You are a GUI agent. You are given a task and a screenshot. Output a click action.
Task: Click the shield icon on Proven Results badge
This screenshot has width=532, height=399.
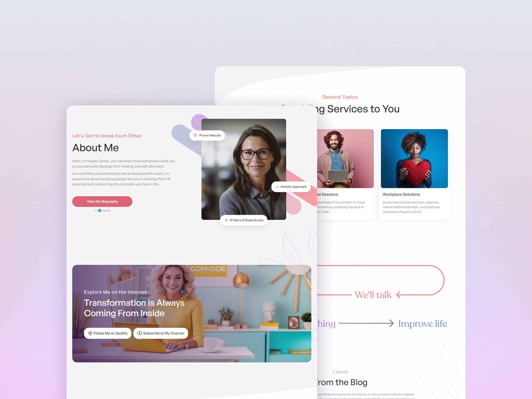(x=196, y=135)
